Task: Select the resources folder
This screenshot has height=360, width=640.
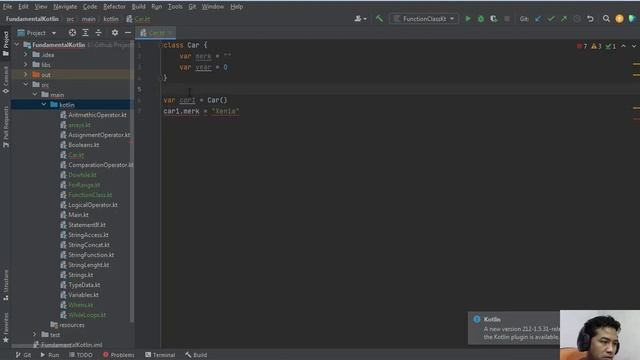Action: click(67, 325)
